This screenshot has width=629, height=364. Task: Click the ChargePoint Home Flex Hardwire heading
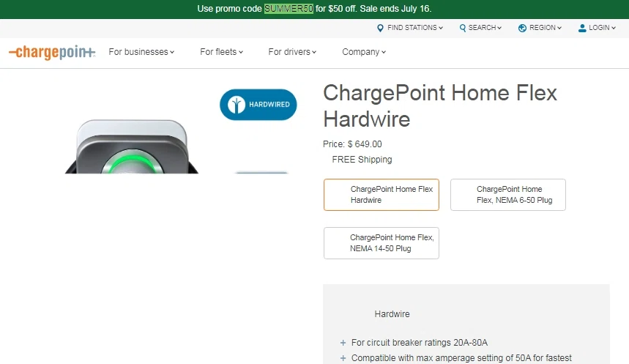click(x=440, y=106)
